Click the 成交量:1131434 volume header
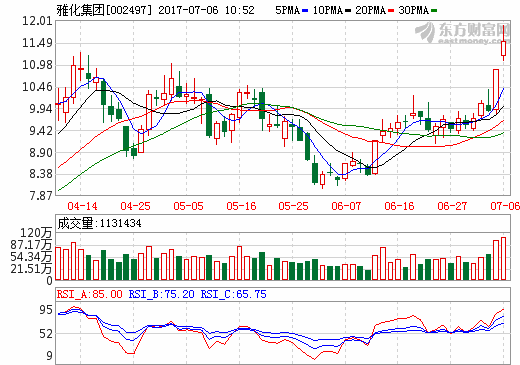520x365 pixels. 99,223
